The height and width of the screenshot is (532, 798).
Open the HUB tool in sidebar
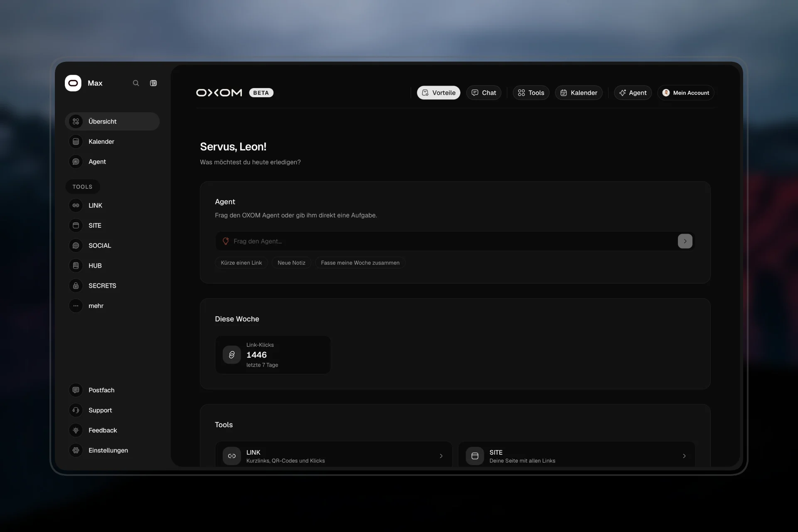point(112,266)
